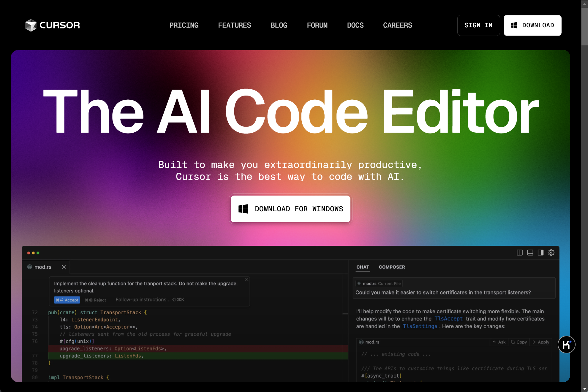
Task: Open the editor settings gear
Action: click(551, 253)
